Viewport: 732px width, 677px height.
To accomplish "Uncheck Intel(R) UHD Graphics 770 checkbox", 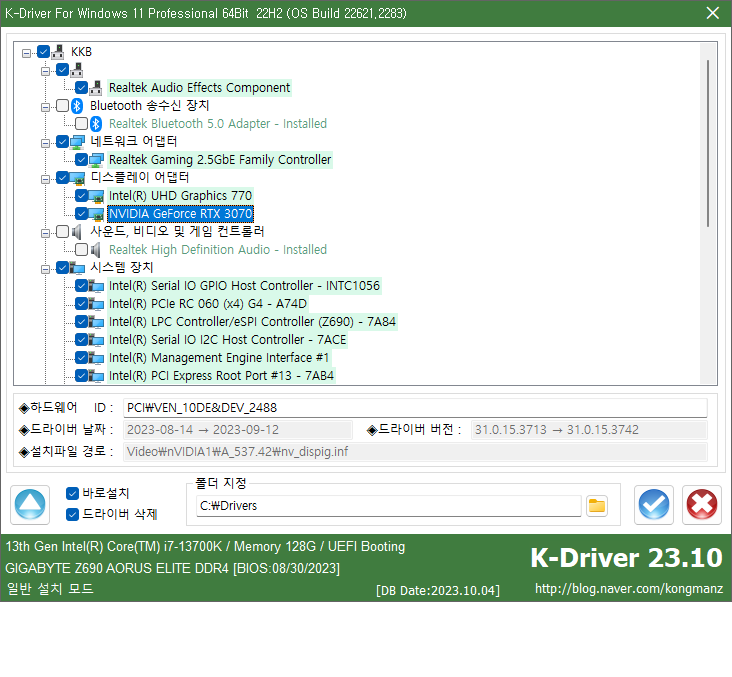I will tap(81, 195).
